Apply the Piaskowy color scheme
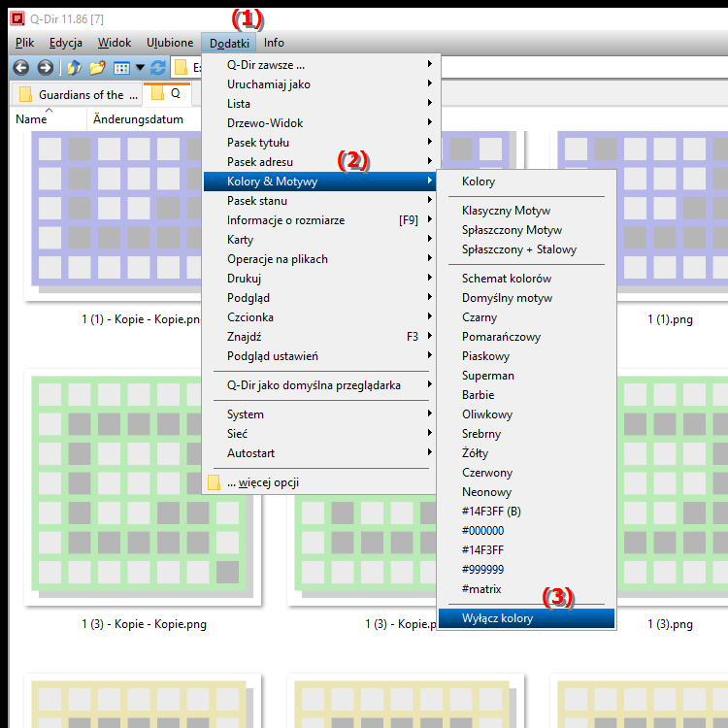This screenshot has width=728, height=728. pyautogui.click(x=526, y=356)
